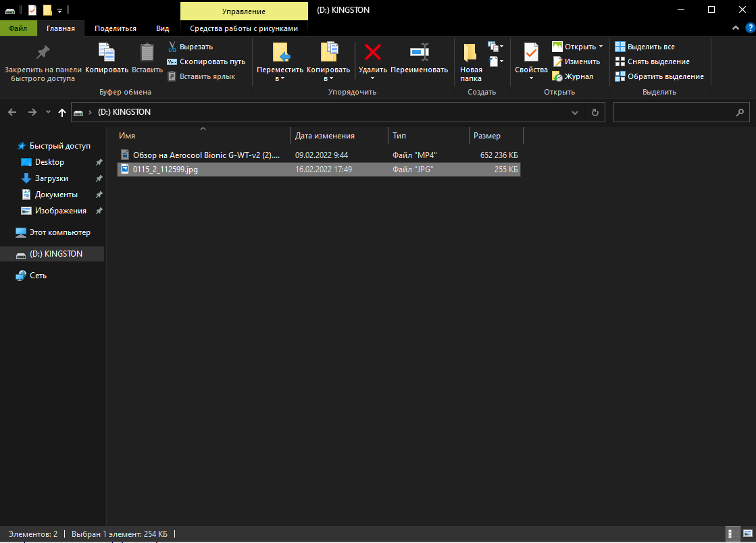Screen dimensions: 756x543
Task: Select the 0115_2_112599.jpg file
Action: coord(319,169)
